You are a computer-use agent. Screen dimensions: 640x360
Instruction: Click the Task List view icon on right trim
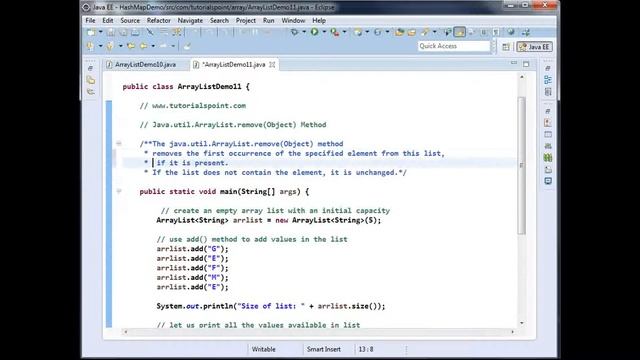click(548, 92)
